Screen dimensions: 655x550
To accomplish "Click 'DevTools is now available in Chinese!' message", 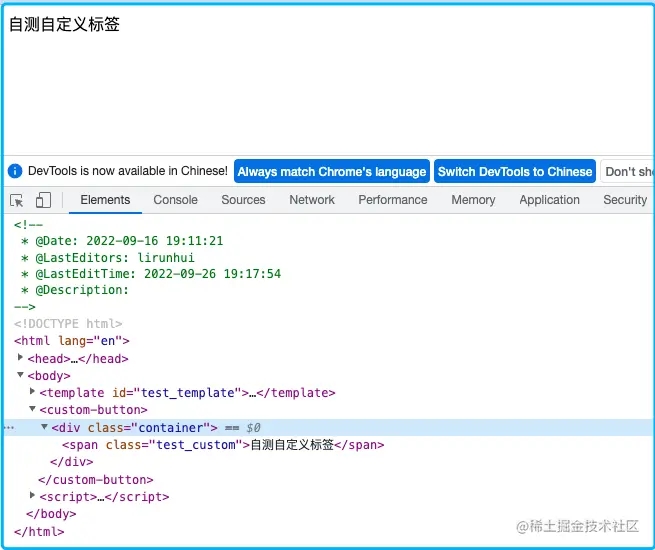I will point(128,171).
